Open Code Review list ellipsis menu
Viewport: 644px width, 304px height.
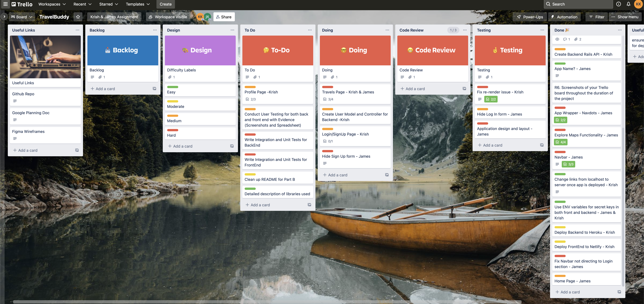pyautogui.click(x=465, y=30)
